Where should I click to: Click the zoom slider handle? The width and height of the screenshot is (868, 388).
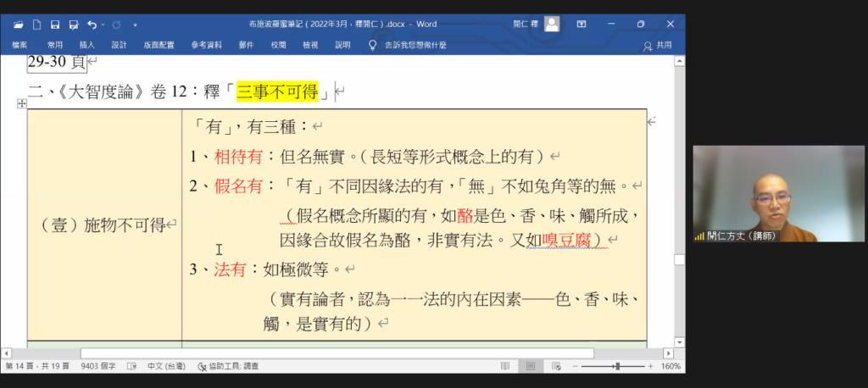(x=617, y=366)
